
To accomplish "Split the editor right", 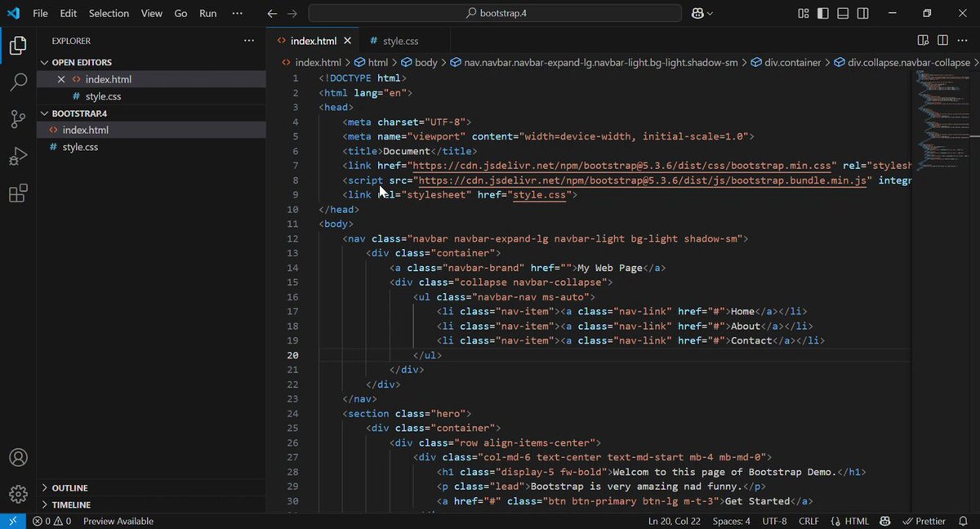I will (x=942, y=41).
